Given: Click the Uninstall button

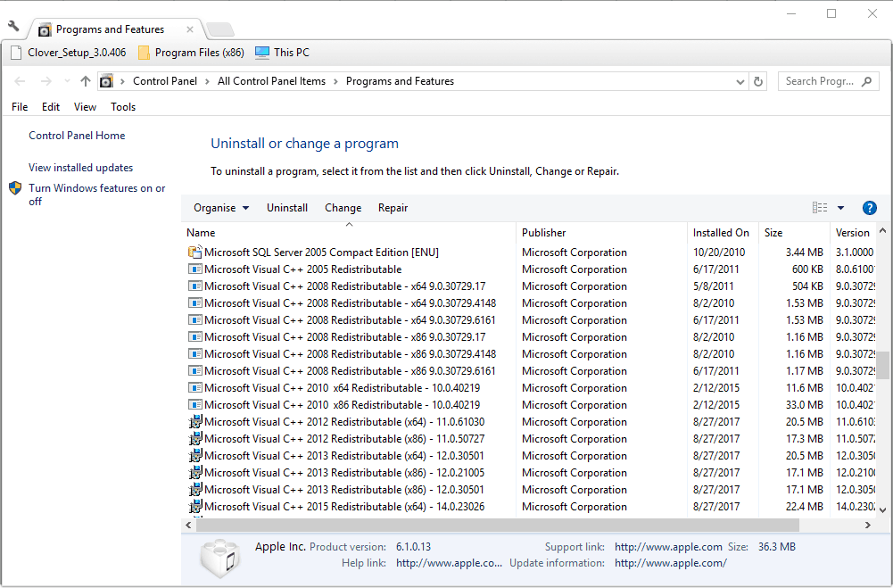Looking at the screenshot, I should tap(286, 208).
